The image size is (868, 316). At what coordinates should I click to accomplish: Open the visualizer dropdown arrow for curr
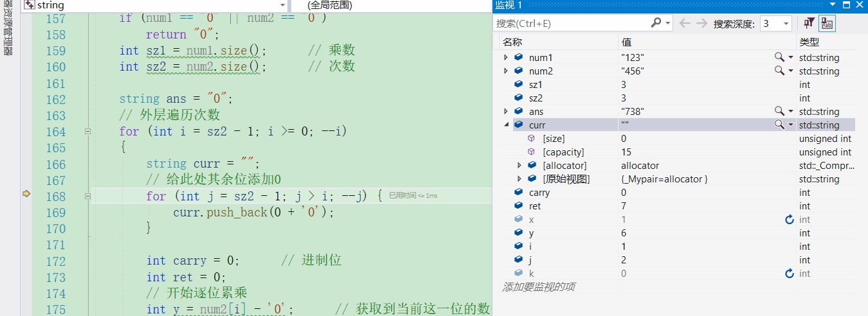pos(790,125)
